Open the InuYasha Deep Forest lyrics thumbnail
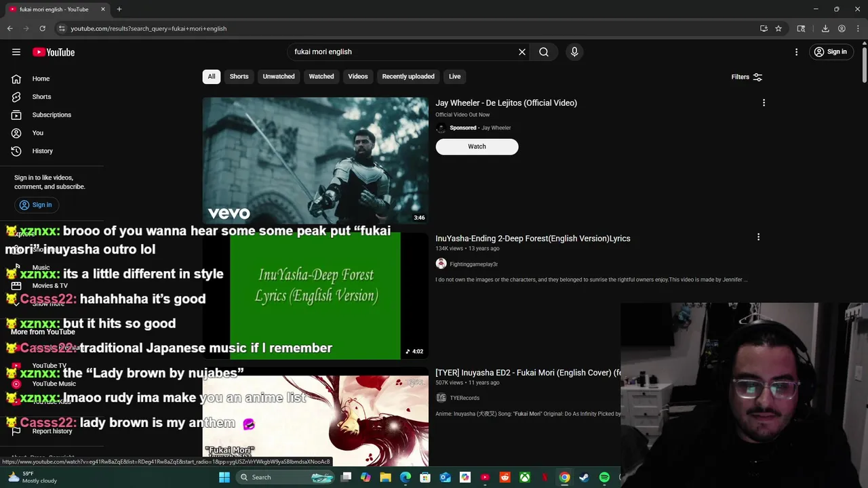This screenshot has width=868, height=488. coord(315,296)
